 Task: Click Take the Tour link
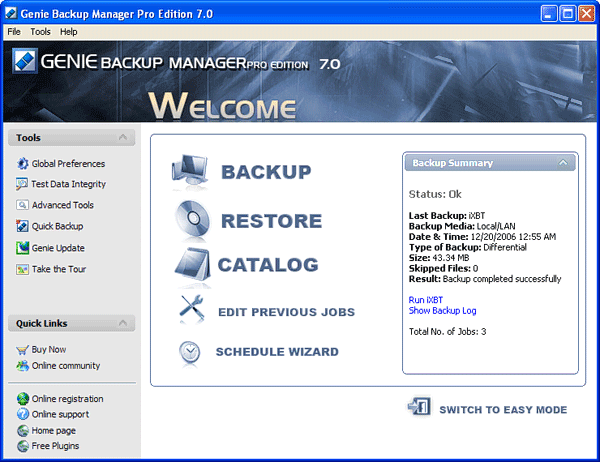click(59, 269)
